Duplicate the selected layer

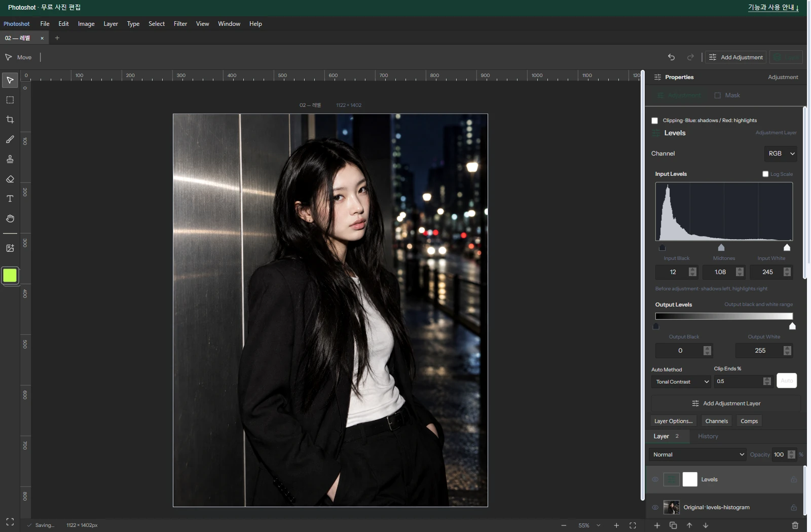pyautogui.click(x=673, y=525)
